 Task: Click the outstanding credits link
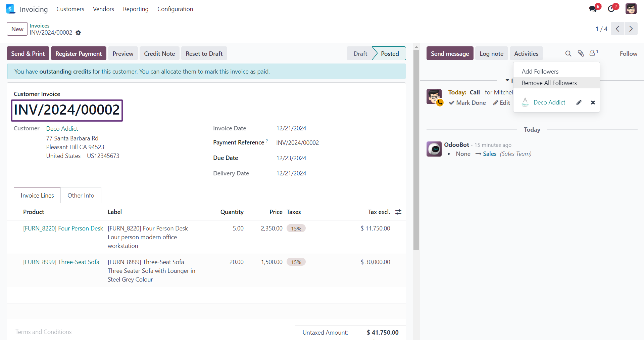(x=65, y=72)
